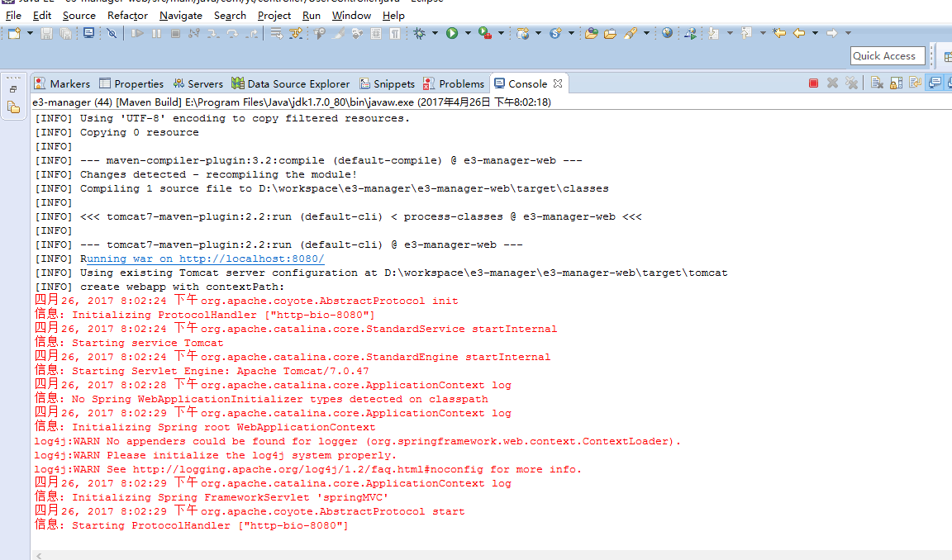Open the Web Browser globe icon

pyautogui.click(x=667, y=33)
